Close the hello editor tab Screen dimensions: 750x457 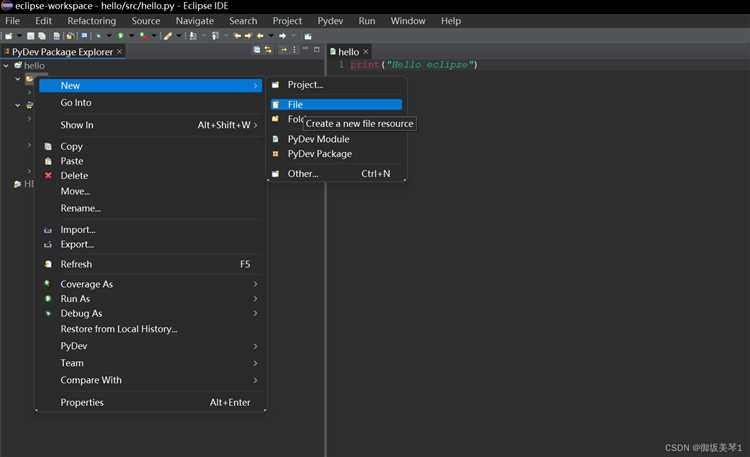[366, 51]
